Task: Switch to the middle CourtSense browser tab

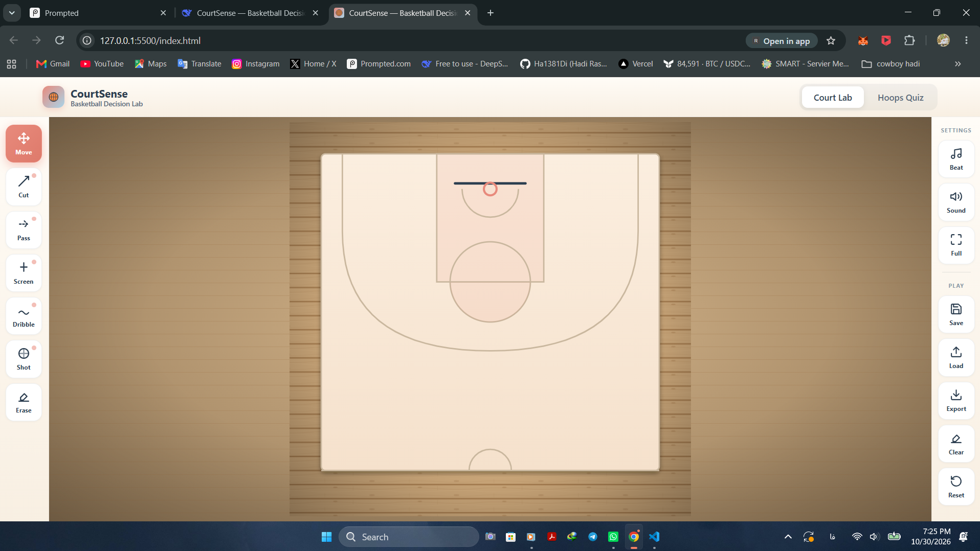Action: point(250,13)
